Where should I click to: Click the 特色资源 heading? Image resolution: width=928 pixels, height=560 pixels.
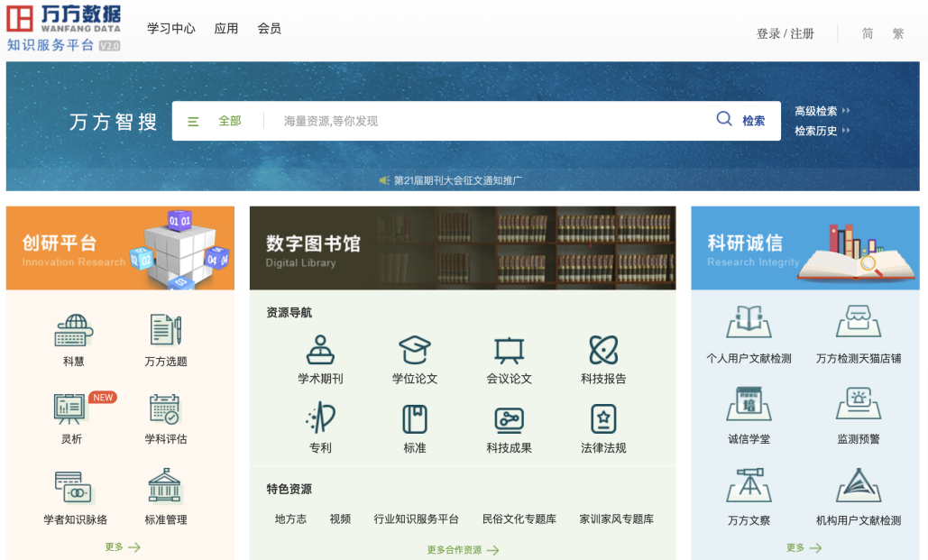tap(289, 489)
